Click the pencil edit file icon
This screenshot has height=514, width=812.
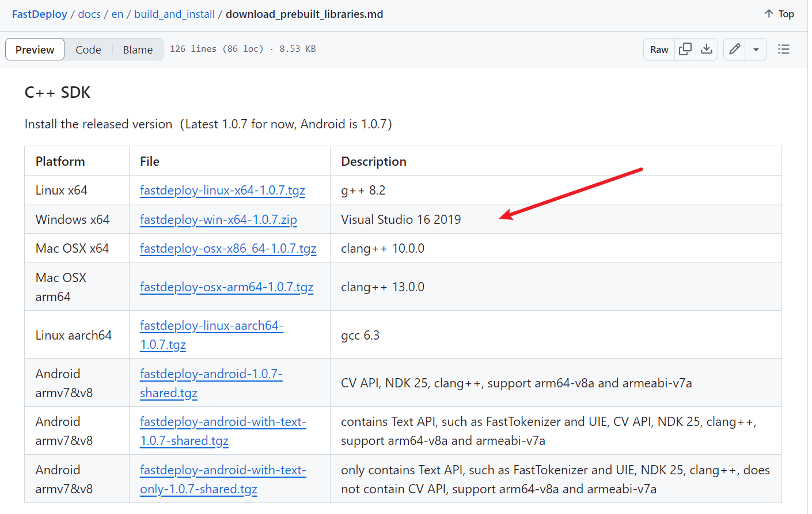pos(734,50)
